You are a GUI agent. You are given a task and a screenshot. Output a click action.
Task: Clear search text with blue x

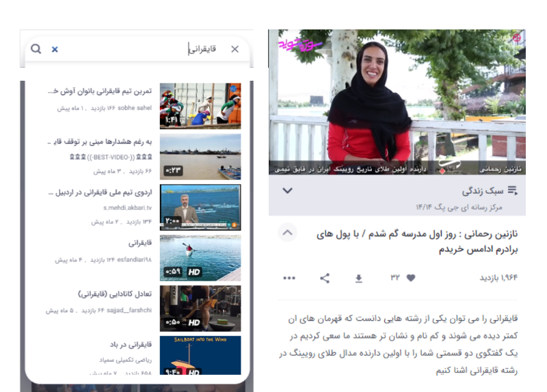(x=55, y=49)
